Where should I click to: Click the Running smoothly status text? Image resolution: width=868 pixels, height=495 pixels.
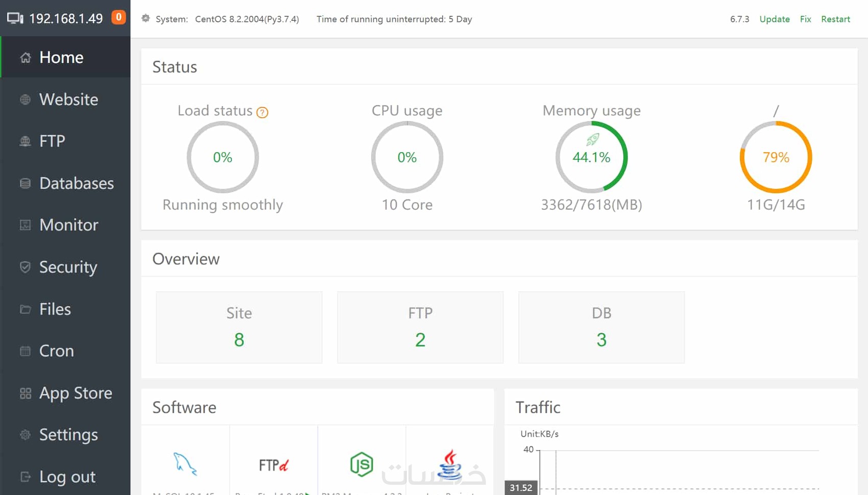(x=223, y=205)
